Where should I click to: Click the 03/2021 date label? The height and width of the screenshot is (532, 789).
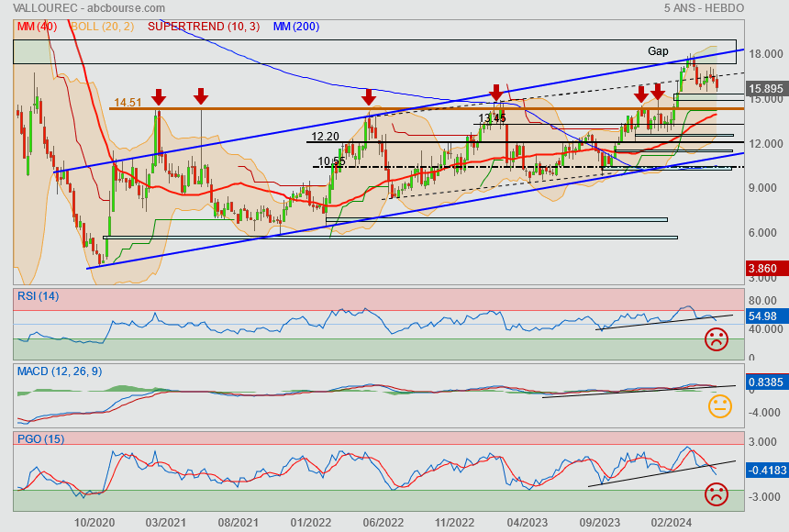(165, 523)
